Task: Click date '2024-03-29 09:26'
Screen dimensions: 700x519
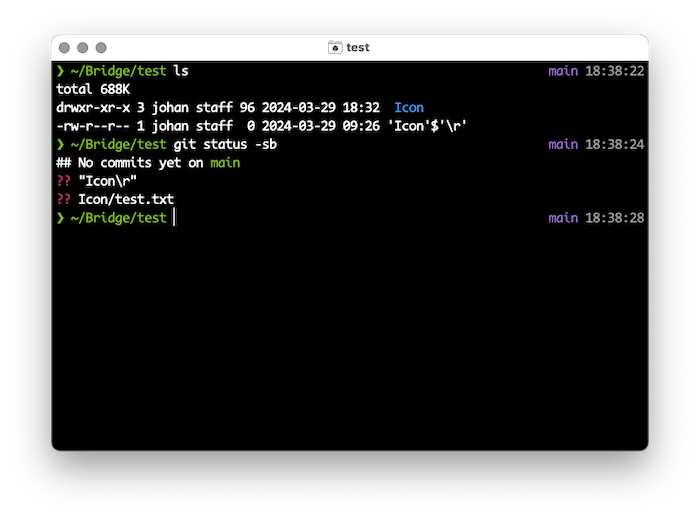Action: [321, 126]
